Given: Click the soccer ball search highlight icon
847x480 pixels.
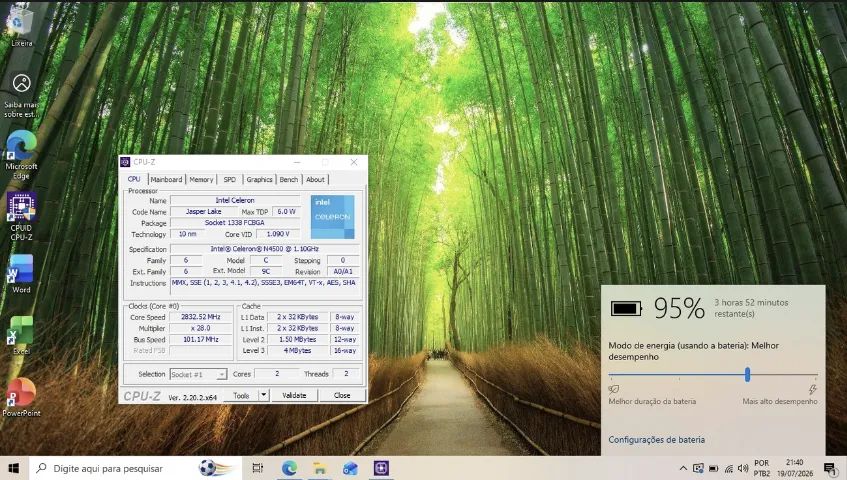Looking at the screenshot, I should tap(217, 468).
